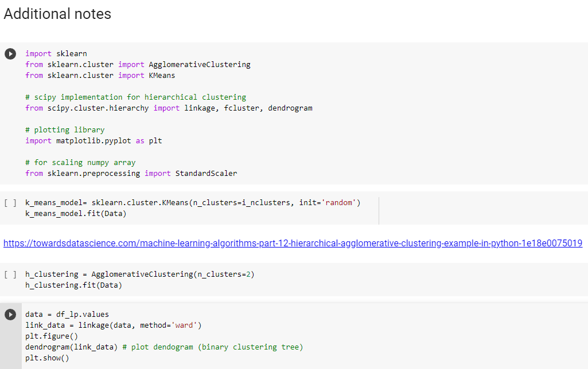Click the execution indicator of the plt.show cell
588x369 pixels.
point(10,313)
